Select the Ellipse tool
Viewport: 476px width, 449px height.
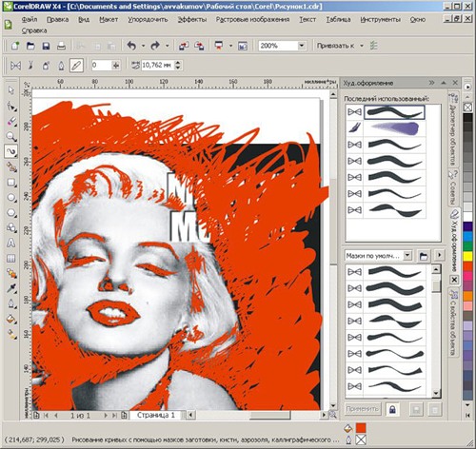pos(11,198)
